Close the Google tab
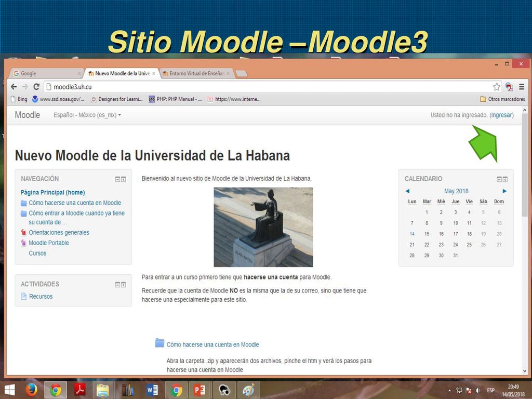The image size is (532, 399). (79, 73)
